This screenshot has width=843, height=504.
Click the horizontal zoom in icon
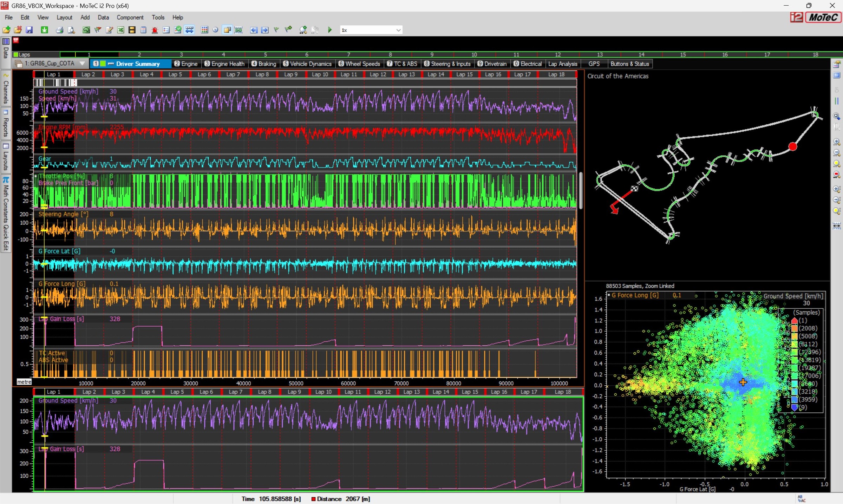tap(837, 142)
